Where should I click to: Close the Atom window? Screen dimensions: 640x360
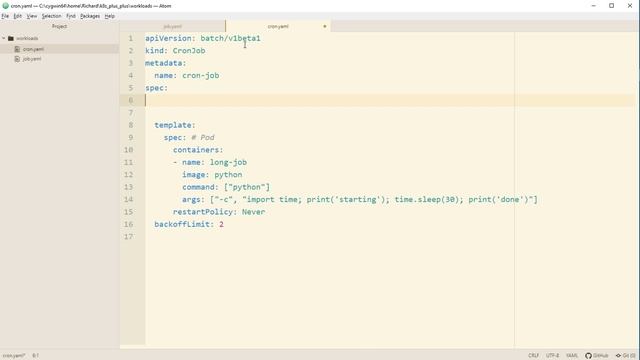pos(630,6)
